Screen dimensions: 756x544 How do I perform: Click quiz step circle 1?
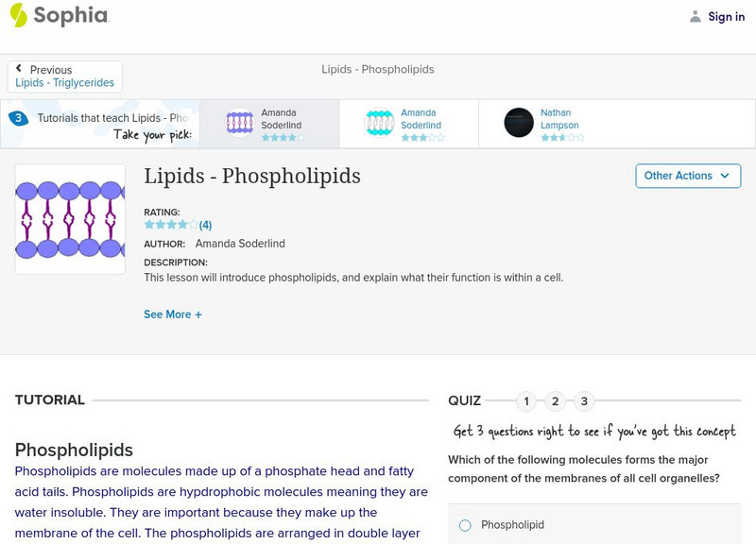tap(525, 401)
